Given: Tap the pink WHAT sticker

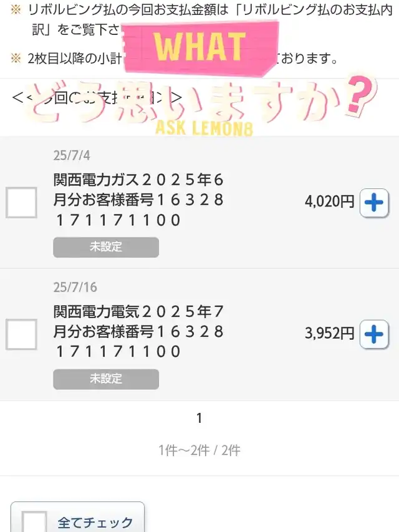Looking at the screenshot, I should coord(199,45).
